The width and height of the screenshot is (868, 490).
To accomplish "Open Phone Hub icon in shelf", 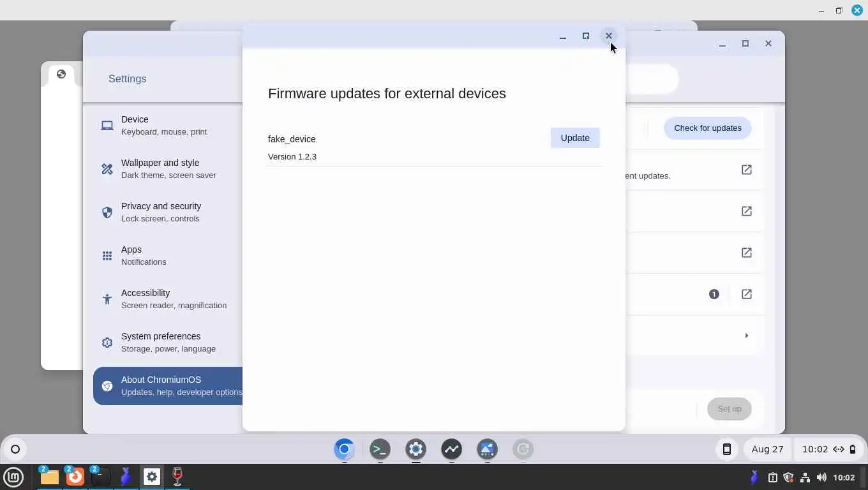I will 726,449.
